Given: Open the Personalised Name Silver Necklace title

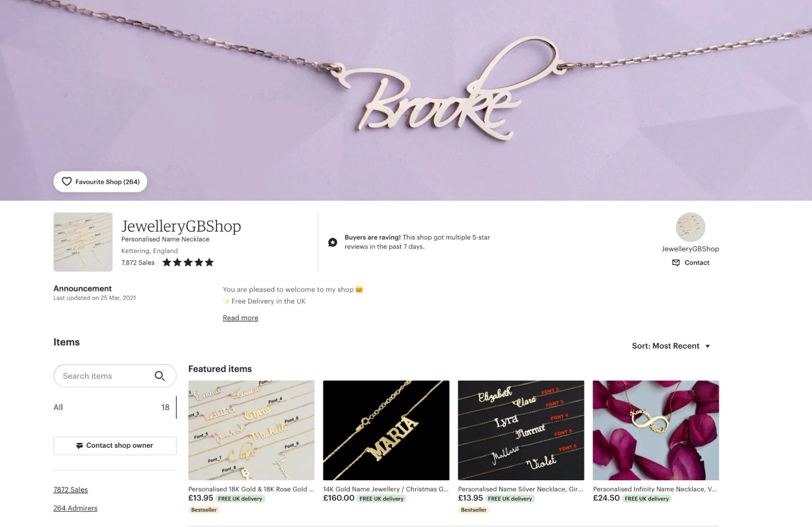Looking at the screenshot, I should [521, 489].
